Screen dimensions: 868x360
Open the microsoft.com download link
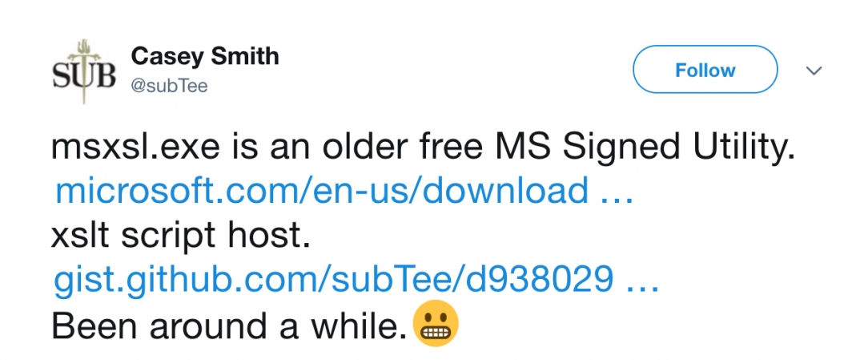[x=322, y=191]
